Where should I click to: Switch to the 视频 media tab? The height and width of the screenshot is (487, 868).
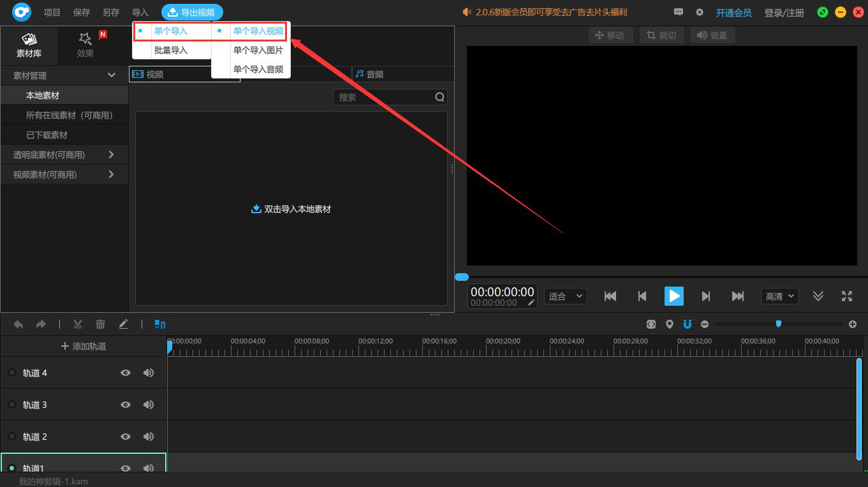click(x=184, y=74)
